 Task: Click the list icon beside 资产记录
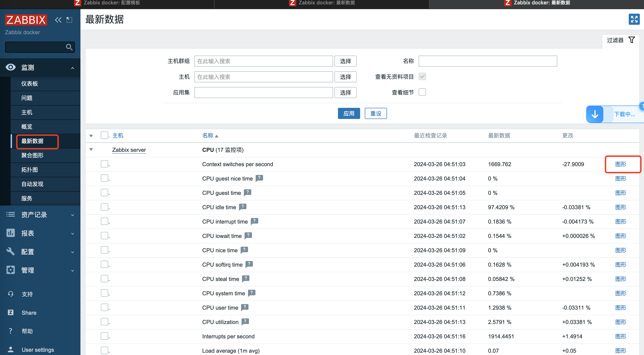10,214
